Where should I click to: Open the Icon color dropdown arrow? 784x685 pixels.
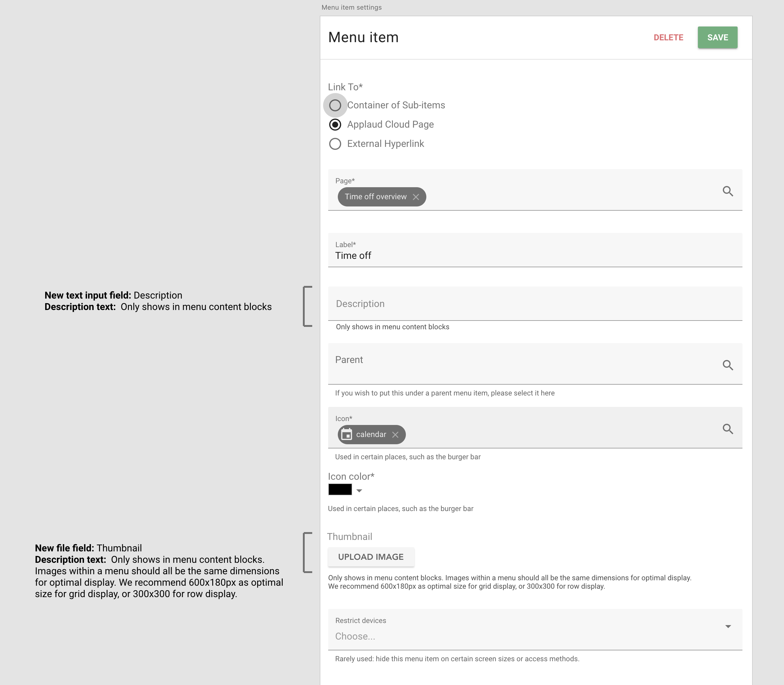pyautogui.click(x=359, y=491)
